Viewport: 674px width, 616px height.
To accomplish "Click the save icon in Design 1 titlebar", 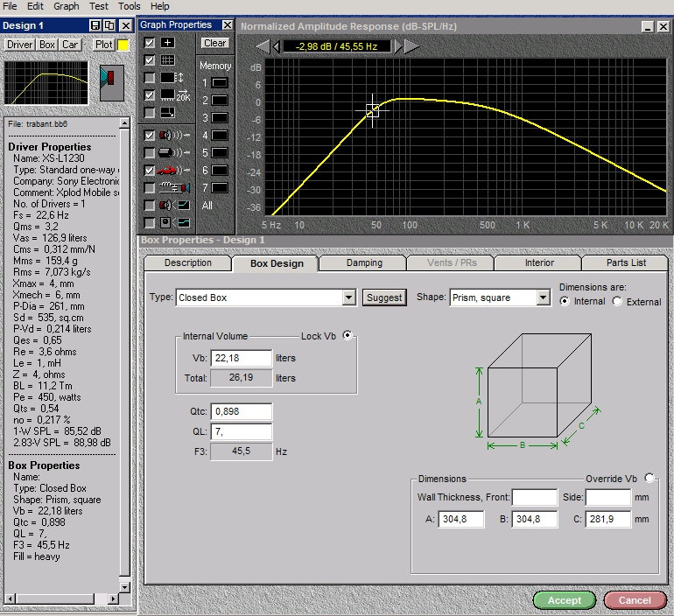I will [96, 25].
